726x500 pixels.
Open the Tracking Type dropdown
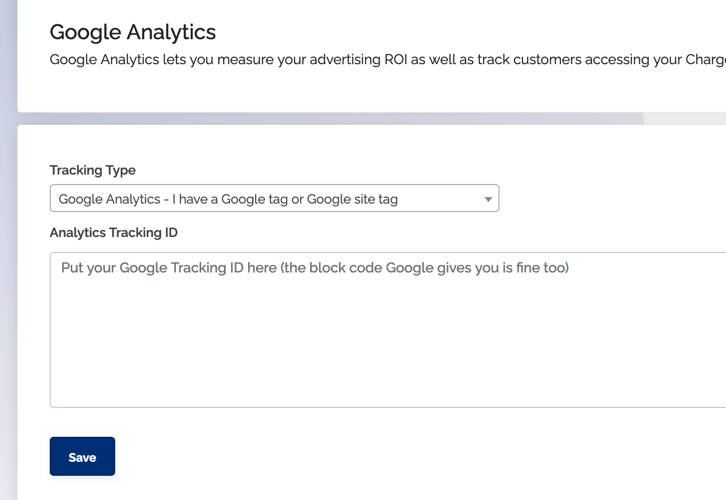click(274, 198)
